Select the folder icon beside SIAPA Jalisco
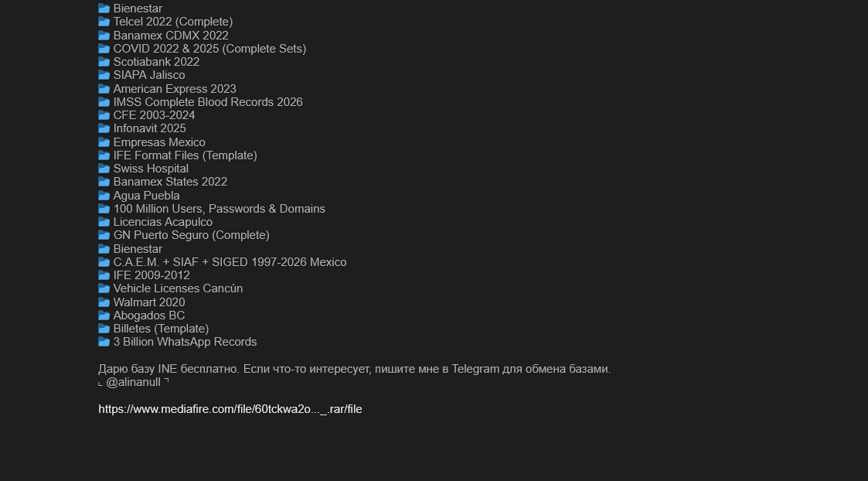 (x=104, y=75)
